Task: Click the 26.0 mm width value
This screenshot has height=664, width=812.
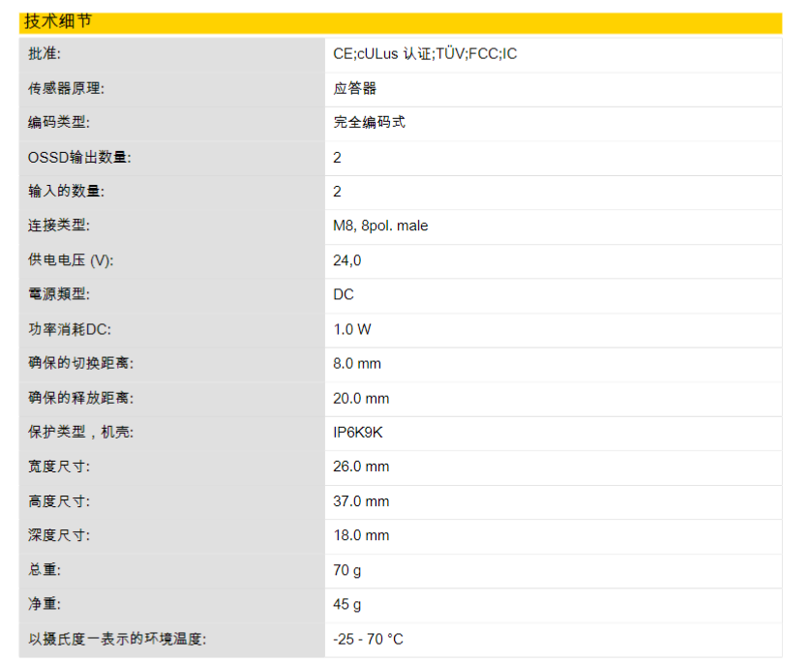Action: pyautogui.click(x=361, y=467)
